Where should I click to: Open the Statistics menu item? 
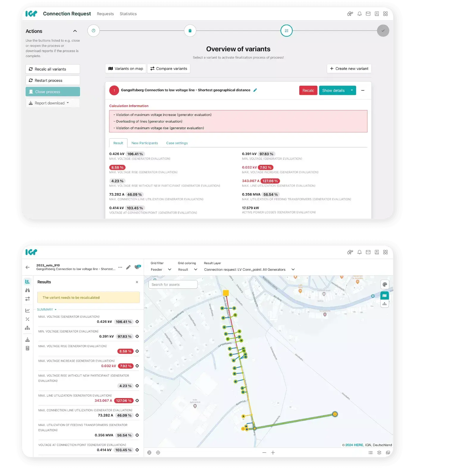point(128,14)
